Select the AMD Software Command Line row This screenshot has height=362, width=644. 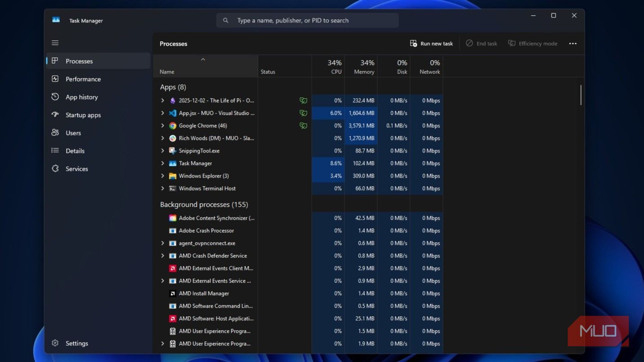tap(298, 306)
